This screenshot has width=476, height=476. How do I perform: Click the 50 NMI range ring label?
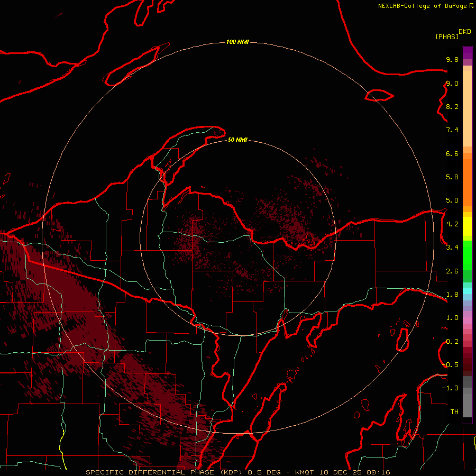tap(237, 140)
